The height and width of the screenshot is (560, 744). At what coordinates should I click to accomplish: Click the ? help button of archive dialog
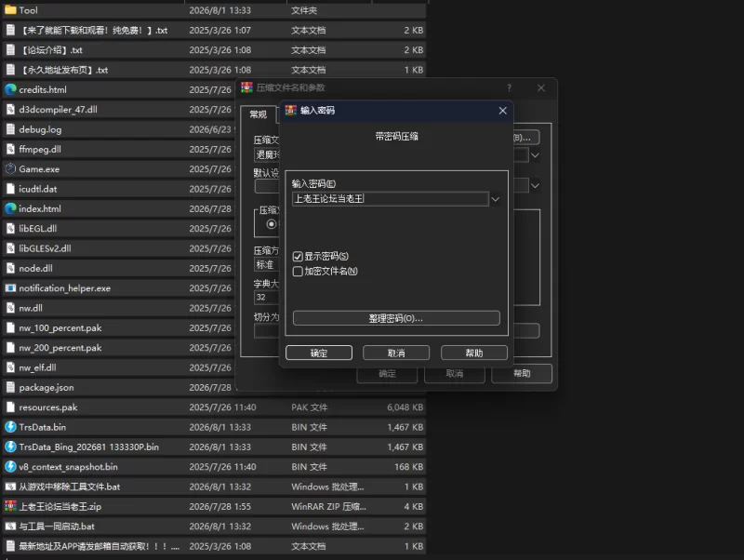point(509,87)
